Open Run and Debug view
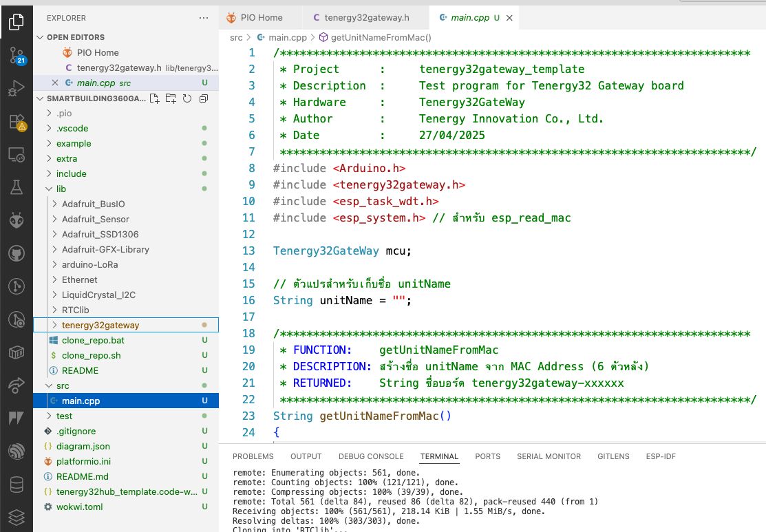Screen dimensions: 766x532 16,88
